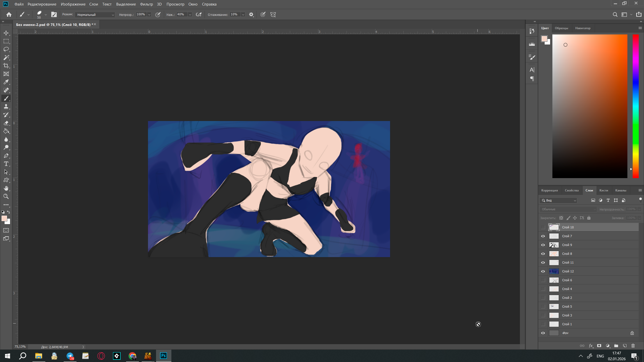Click the delete layer trash icon
Screen dimensions: 644x362
pos(633,346)
